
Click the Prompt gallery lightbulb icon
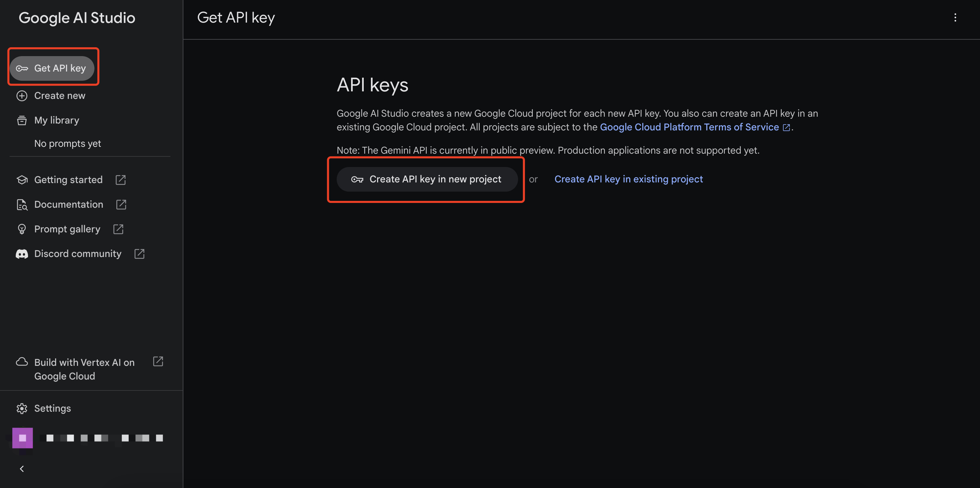click(x=22, y=229)
